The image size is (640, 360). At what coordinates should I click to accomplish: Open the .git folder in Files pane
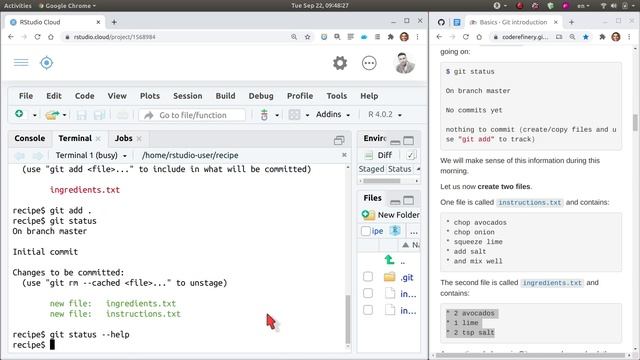(x=407, y=278)
